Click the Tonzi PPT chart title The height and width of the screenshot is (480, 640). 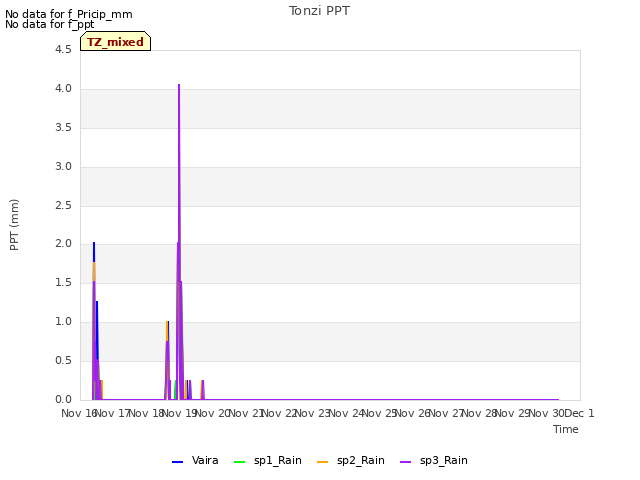319,11
